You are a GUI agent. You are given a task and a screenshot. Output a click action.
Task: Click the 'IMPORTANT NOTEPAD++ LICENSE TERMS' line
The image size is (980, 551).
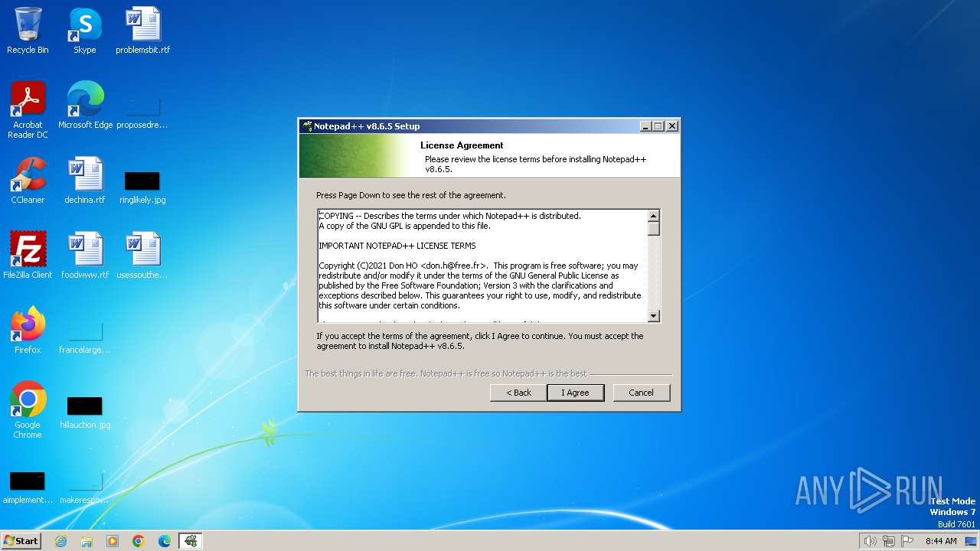click(x=397, y=246)
